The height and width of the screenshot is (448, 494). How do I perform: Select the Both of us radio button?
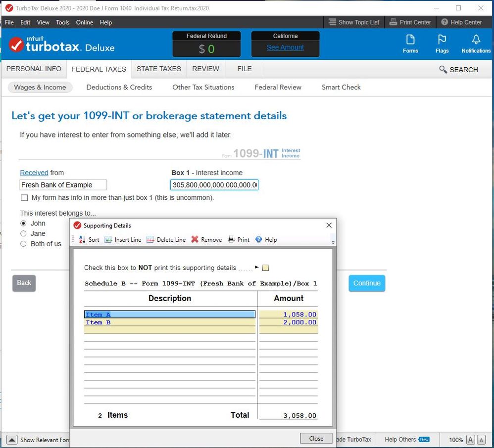tap(23, 244)
